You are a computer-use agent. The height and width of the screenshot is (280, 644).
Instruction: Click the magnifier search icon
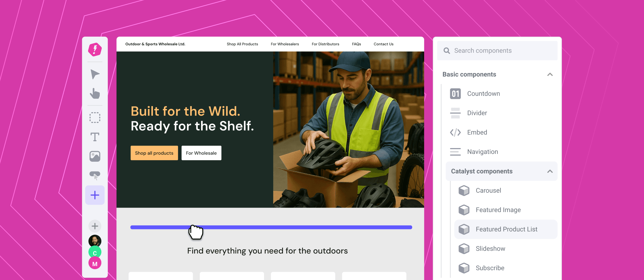coord(447,51)
